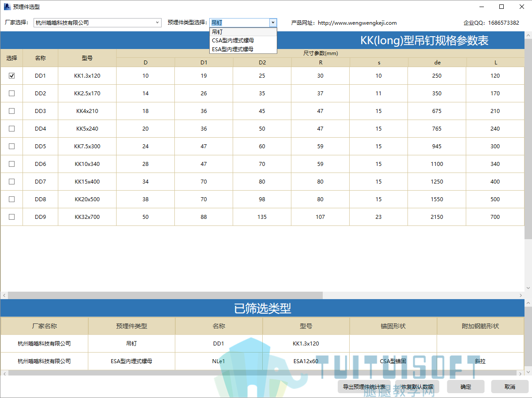Click the KK4x210 model cell

[87, 111]
